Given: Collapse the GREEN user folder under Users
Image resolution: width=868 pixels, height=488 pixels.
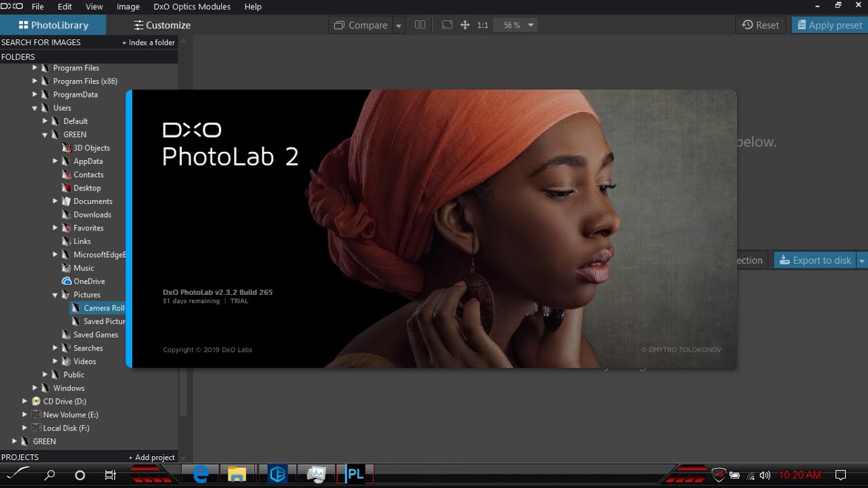Looking at the screenshot, I should (x=45, y=134).
